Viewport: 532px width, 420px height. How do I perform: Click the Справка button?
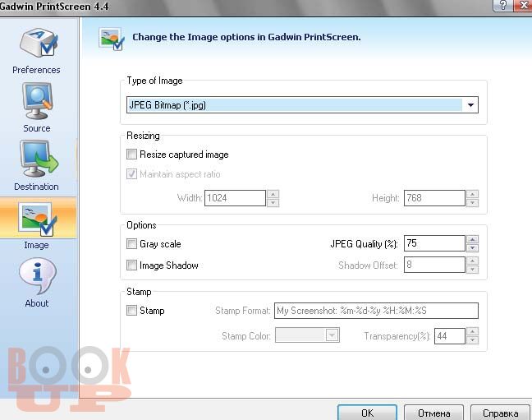tap(501, 413)
